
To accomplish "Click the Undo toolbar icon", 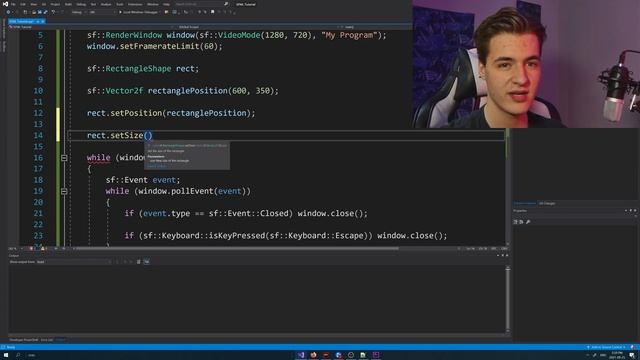I will point(53,12).
